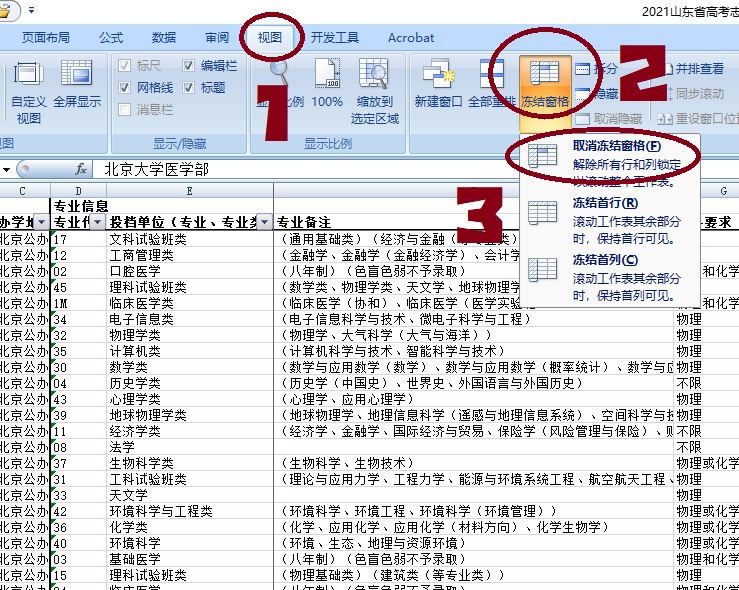739x590 pixels.
Task: Click cell 法学
Action: [x=190, y=448]
